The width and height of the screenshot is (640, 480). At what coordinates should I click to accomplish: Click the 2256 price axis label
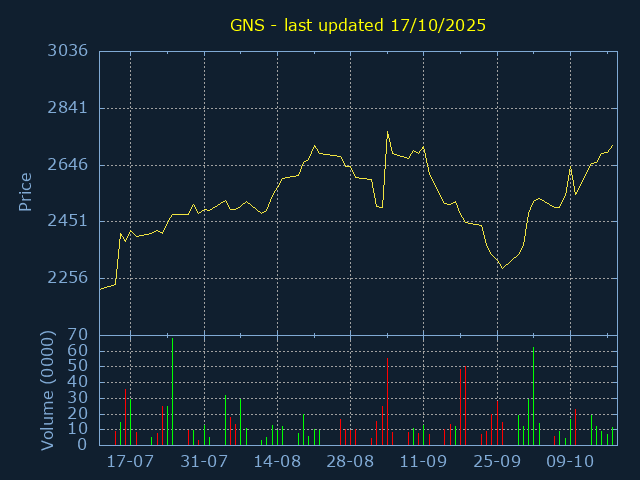tap(67, 278)
